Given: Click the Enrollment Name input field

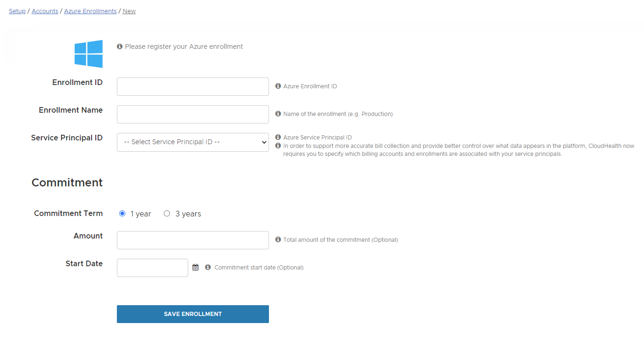Looking at the screenshot, I should tap(192, 114).
